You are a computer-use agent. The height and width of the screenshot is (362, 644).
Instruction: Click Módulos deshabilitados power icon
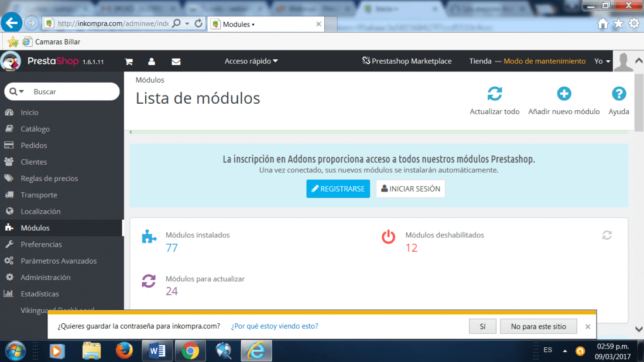point(388,237)
